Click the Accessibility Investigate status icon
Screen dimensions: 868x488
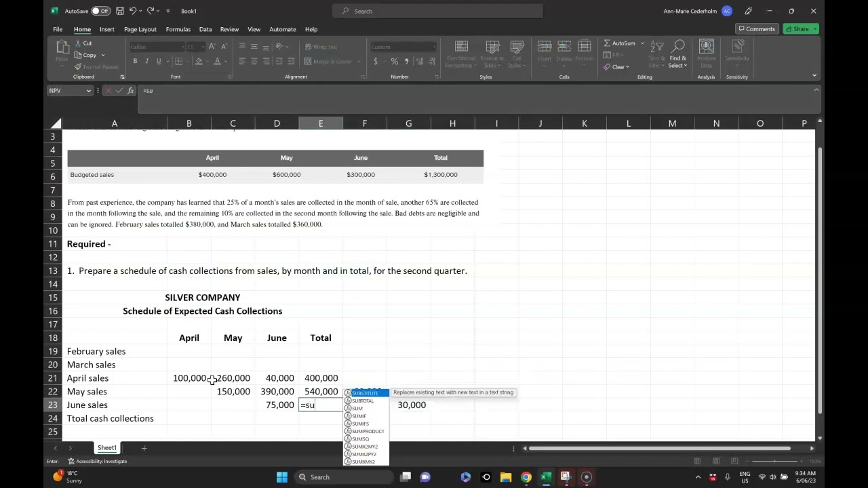click(71, 461)
